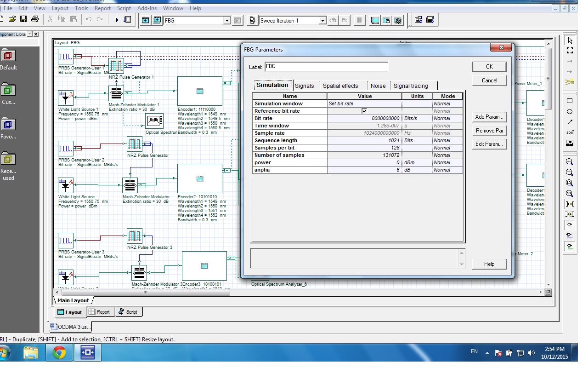Click the Save toolbar icon
Image resolution: width=588 pixels, height=368 pixels.
pyautogui.click(x=23, y=19)
